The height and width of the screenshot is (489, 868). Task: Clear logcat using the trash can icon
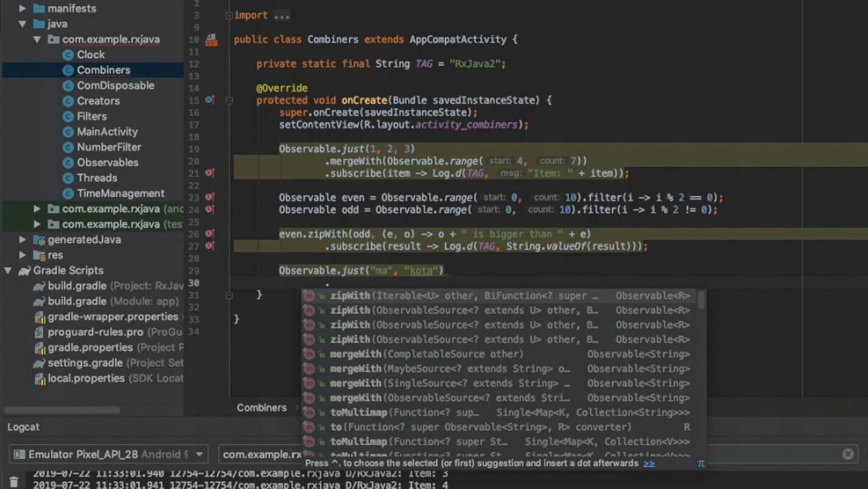13,482
